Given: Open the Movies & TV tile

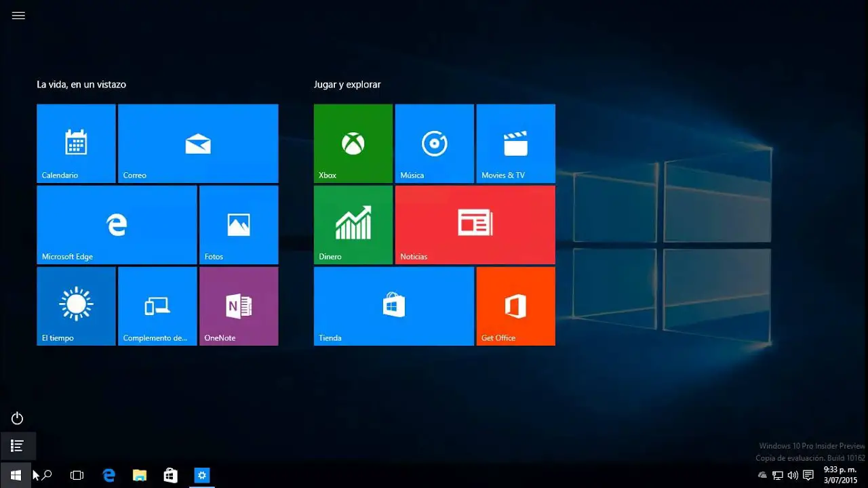Looking at the screenshot, I should [516, 143].
